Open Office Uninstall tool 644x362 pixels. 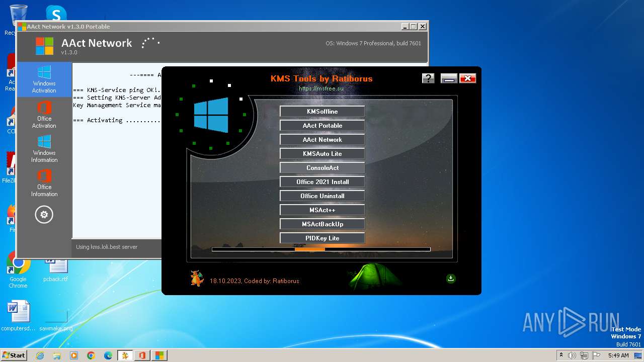pos(322,196)
